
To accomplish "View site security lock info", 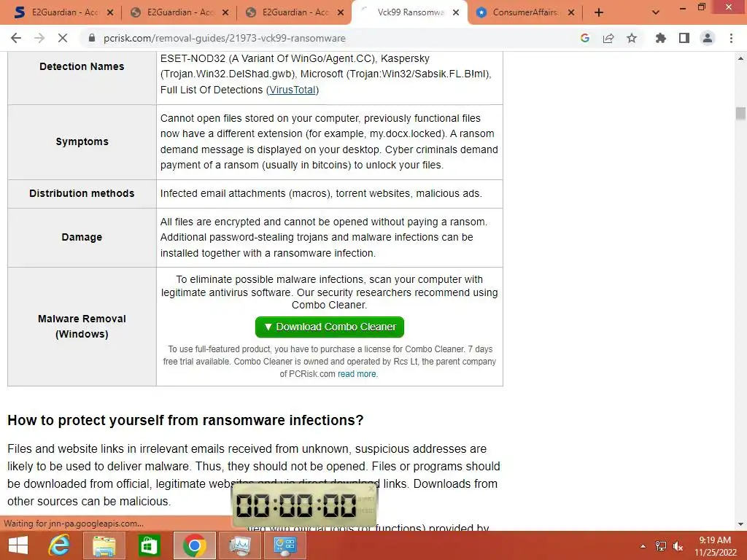I will tap(92, 38).
